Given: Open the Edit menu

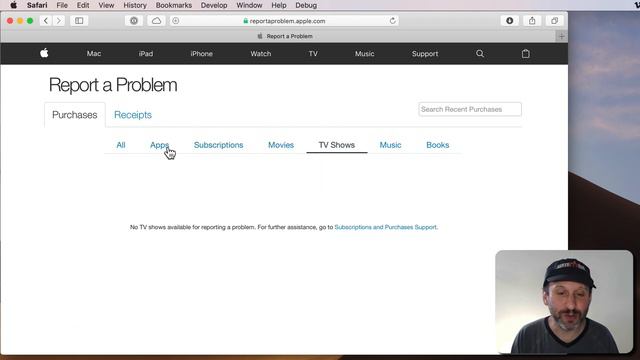Looking at the screenshot, I should (83, 5).
